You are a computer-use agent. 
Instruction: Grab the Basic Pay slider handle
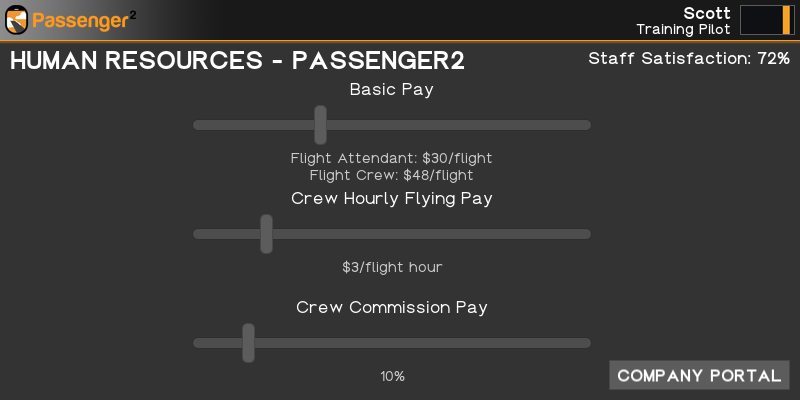(320, 125)
